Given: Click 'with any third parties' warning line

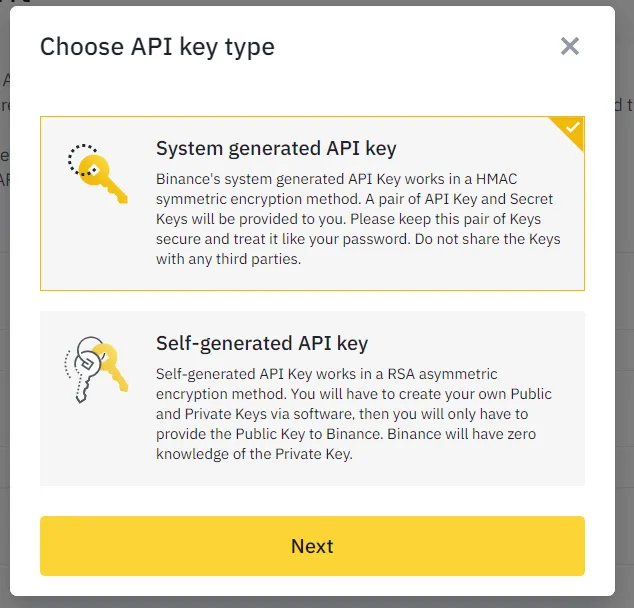Looking at the screenshot, I should pyautogui.click(x=228, y=259).
